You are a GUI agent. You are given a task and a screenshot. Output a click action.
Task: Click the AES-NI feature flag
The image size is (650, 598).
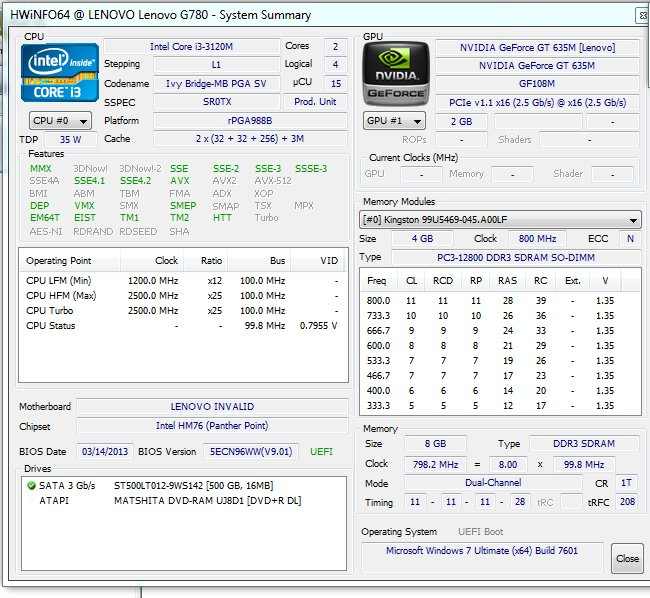click(x=46, y=231)
